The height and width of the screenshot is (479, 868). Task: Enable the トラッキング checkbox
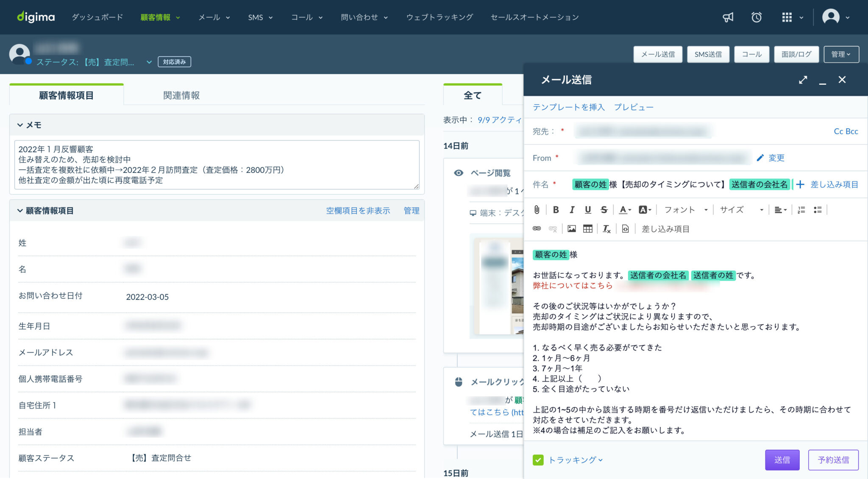coord(539,459)
